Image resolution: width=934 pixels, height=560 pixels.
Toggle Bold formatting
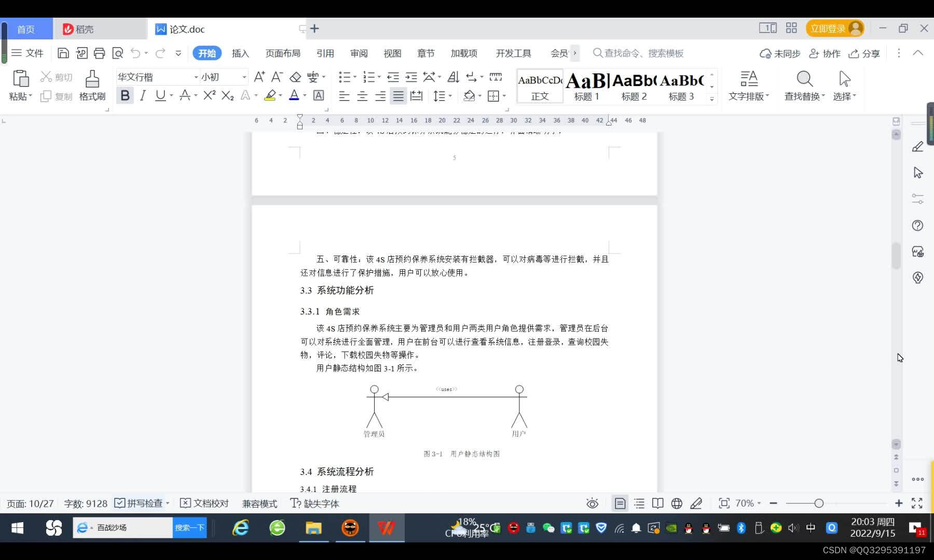pyautogui.click(x=125, y=95)
